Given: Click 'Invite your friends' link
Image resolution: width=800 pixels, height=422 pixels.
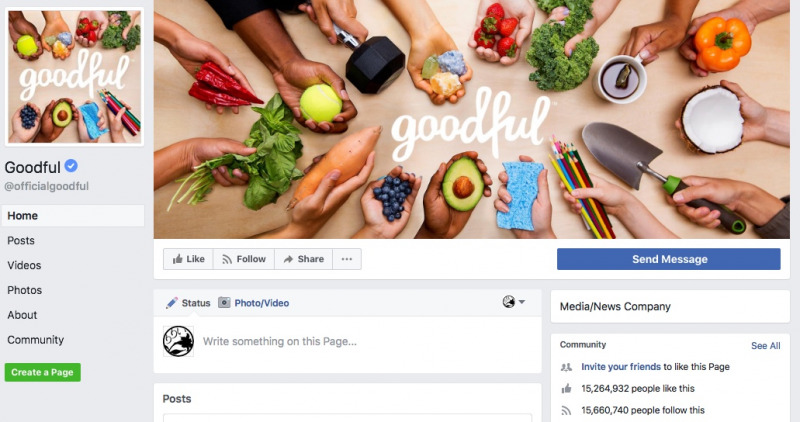Looking at the screenshot, I should pyautogui.click(x=621, y=367).
